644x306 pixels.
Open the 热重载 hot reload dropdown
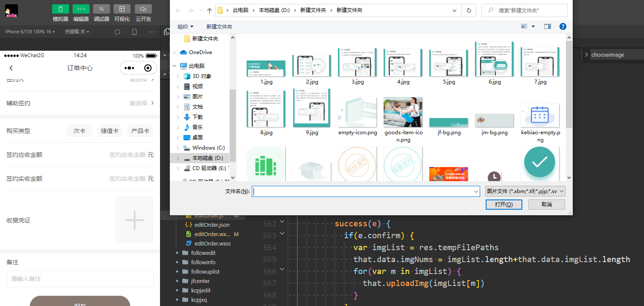77,32
